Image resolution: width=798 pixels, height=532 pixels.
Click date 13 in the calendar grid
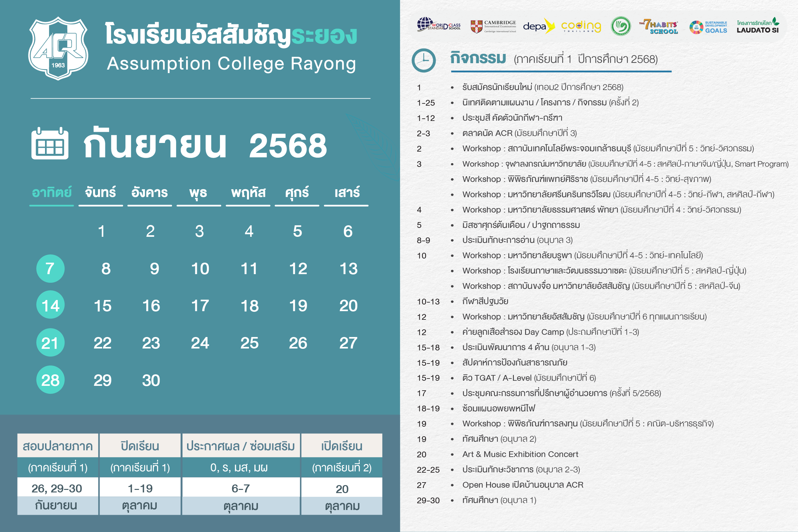coord(349,269)
